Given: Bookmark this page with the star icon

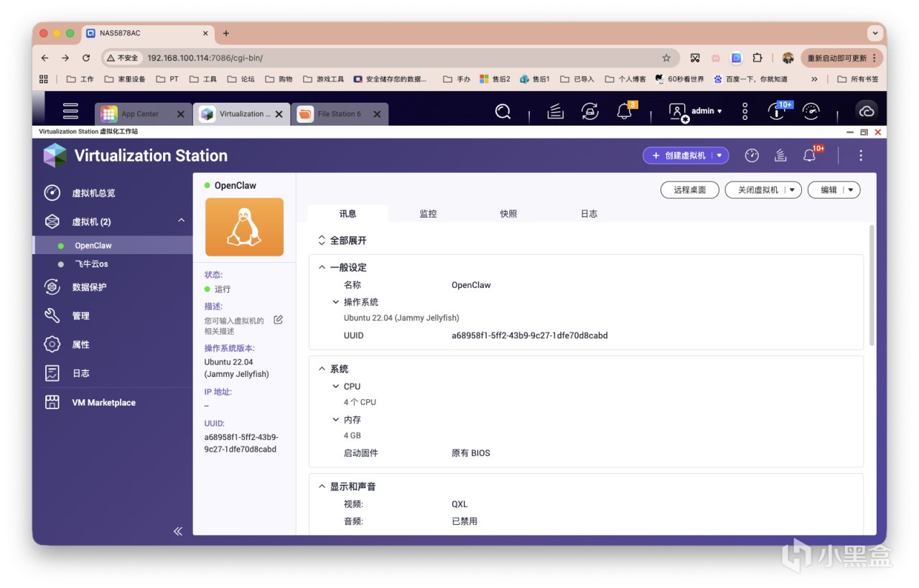Looking at the screenshot, I should coord(666,58).
